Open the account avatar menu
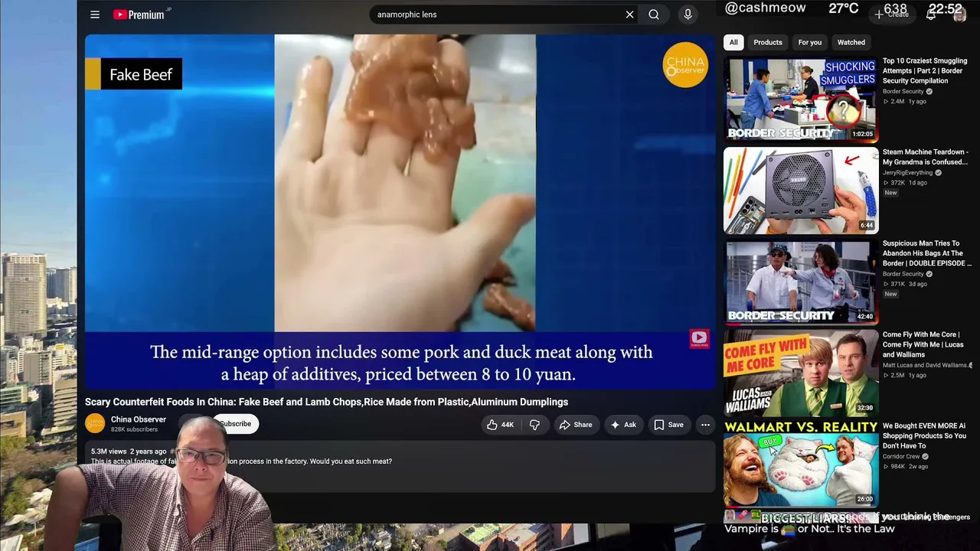This screenshot has width=980, height=551. coord(959,15)
